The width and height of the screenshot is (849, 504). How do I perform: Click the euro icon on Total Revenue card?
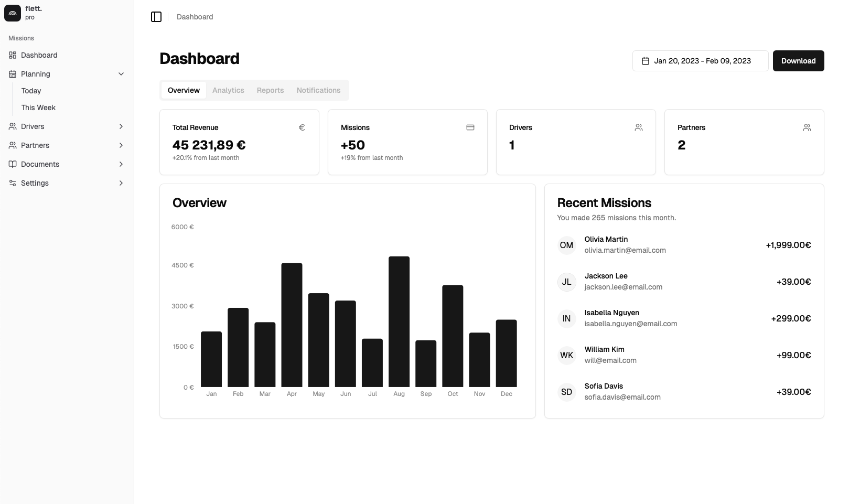[302, 127]
